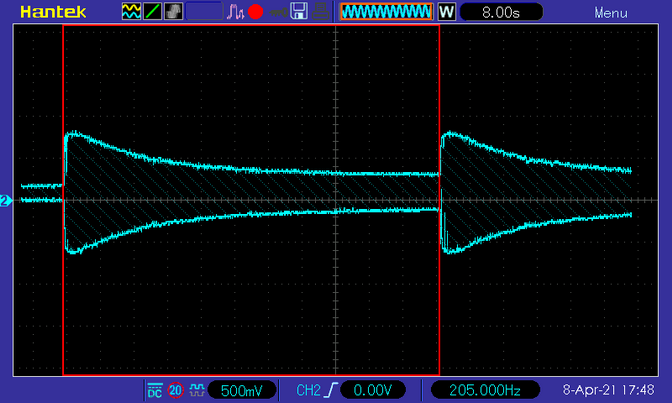Click the rising edge trigger slope icon
This screenshot has width=672, height=403.
coord(331,390)
